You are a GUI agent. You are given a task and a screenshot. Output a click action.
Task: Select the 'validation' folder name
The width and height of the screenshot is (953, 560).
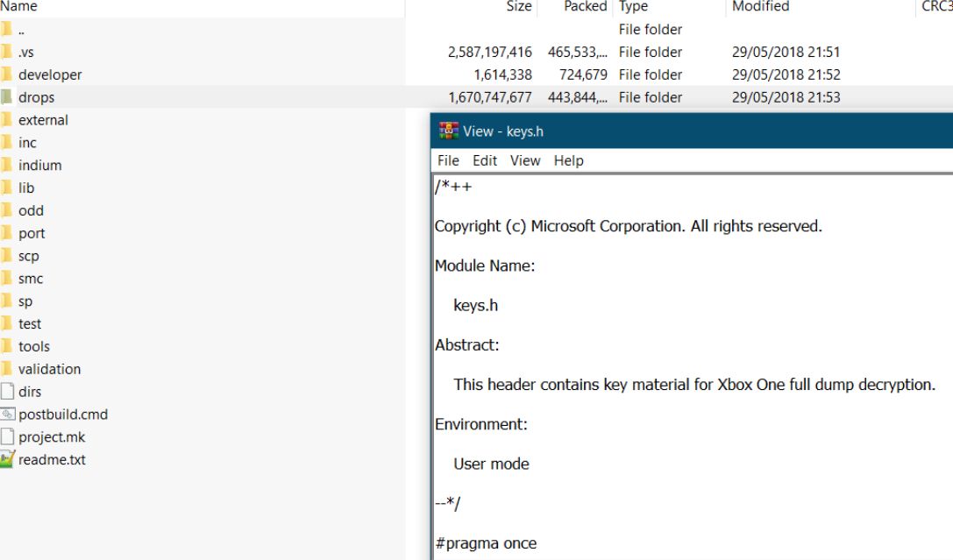click(49, 369)
